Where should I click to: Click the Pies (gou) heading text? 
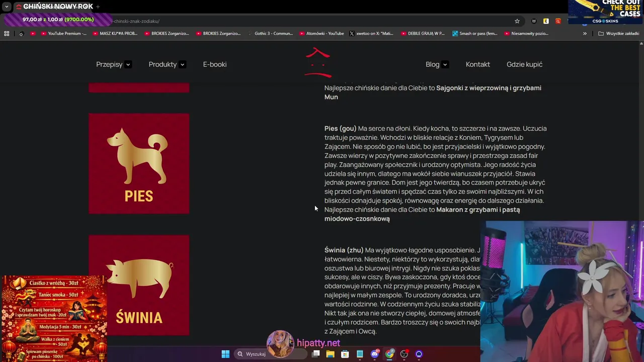341,129
